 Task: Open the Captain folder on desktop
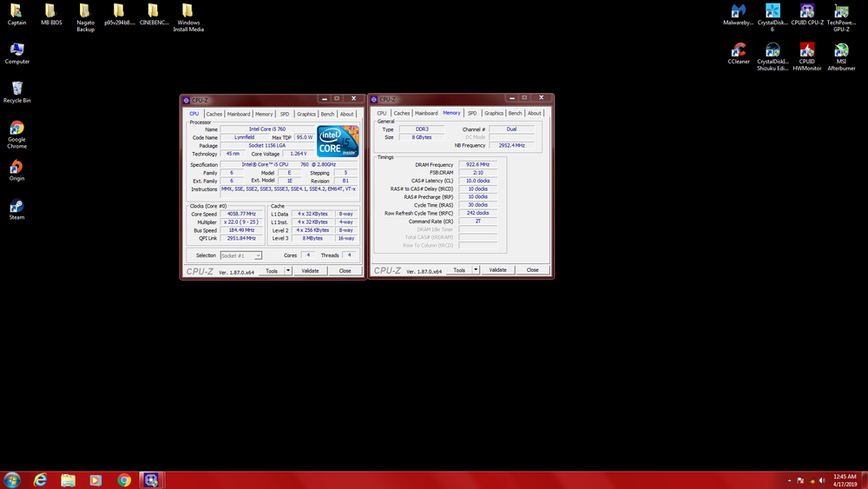(16, 15)
